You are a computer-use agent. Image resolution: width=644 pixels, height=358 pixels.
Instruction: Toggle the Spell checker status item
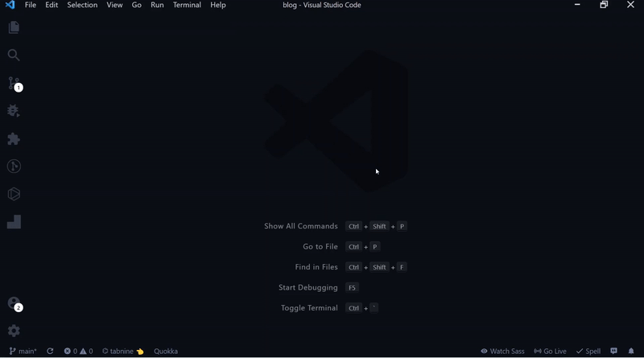click(588, 351)
